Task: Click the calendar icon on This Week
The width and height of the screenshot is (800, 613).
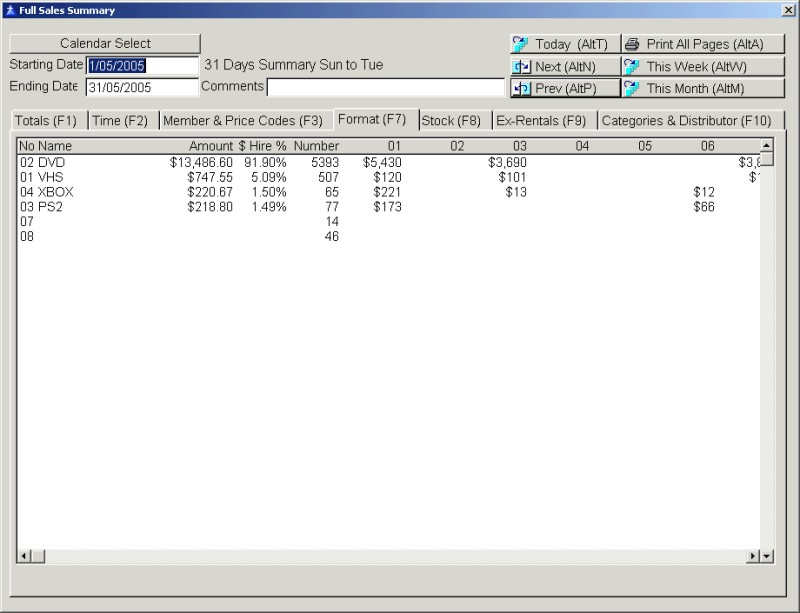Action: click(631, 66)
